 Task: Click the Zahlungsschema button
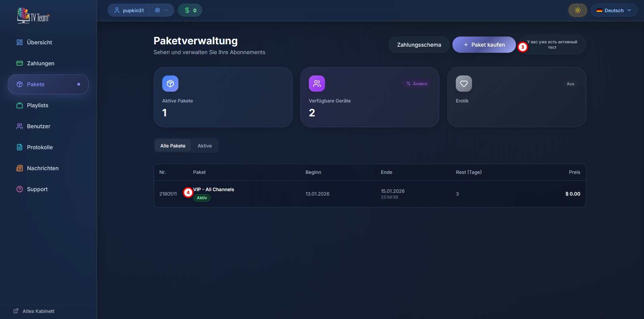pos(419,45)
